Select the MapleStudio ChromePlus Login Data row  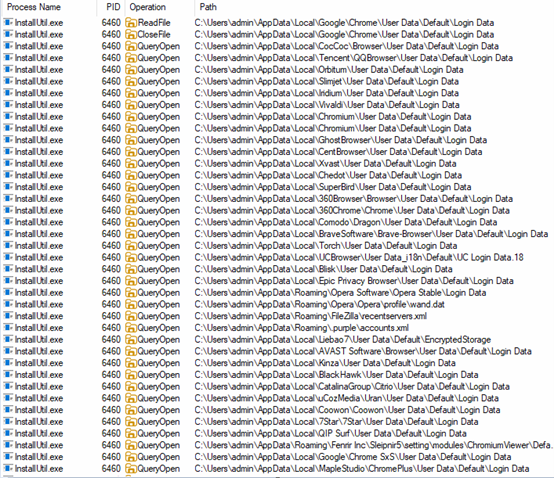pyautogui.click(x=277, y=469)
